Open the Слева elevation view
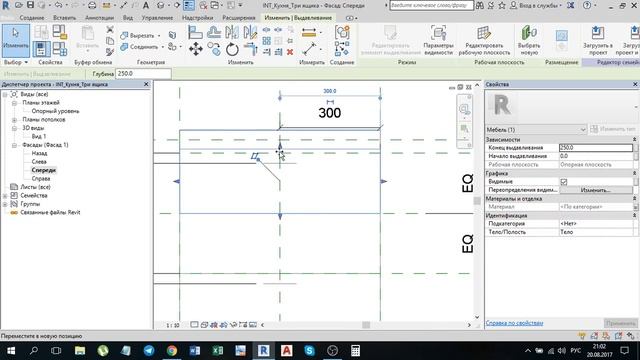This screenshot has height=360, width=640. click(x=39, y=162)
